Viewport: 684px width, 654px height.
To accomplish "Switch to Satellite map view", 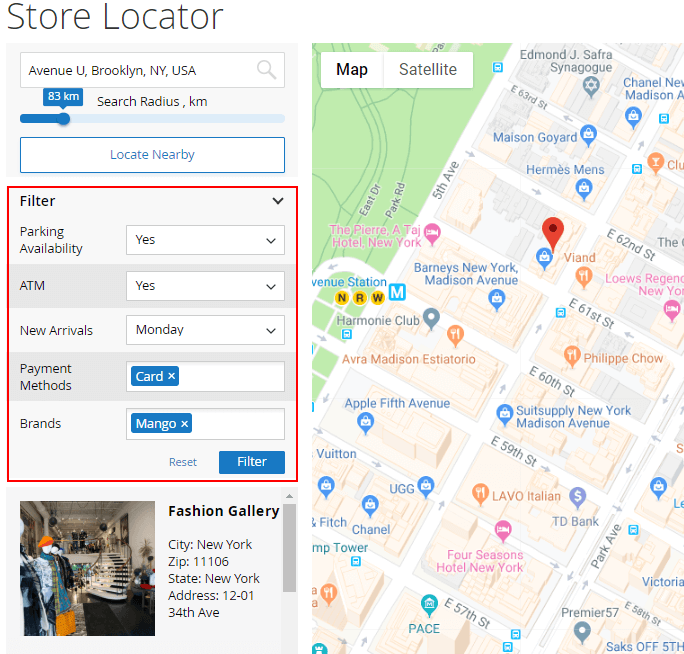I will coord(427,70).
